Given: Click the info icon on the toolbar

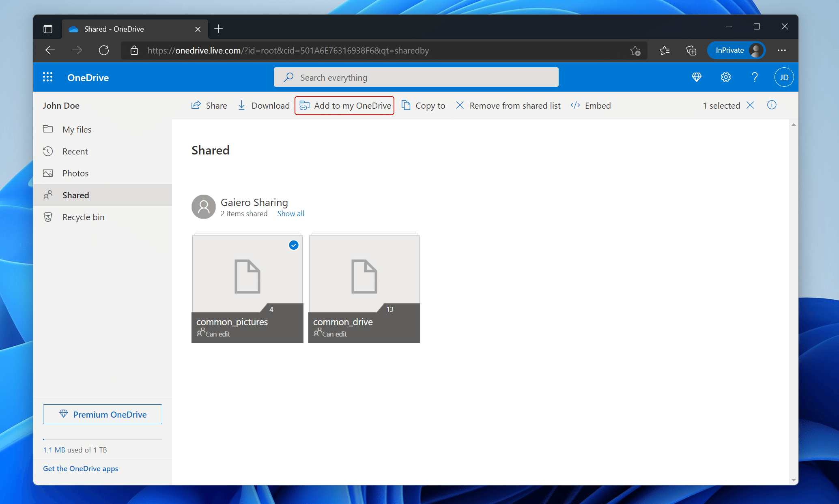Looking at the screenshot, I should [772, 105].
